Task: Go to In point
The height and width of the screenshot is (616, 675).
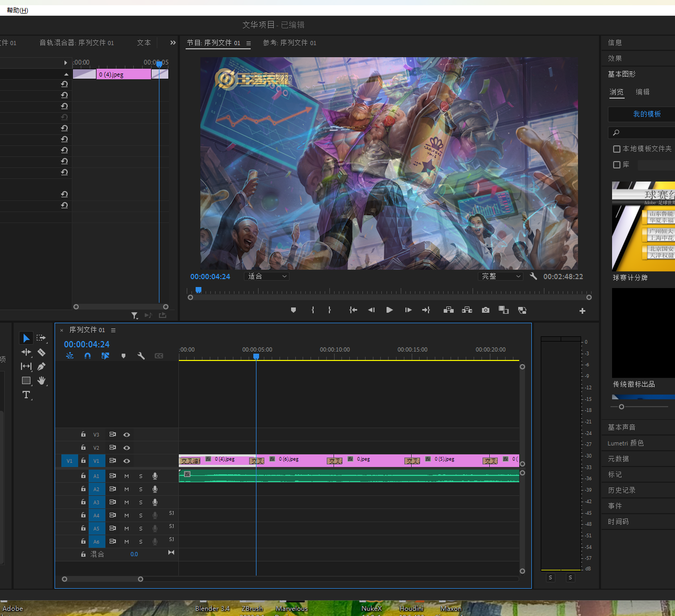Action: (353, 310)
